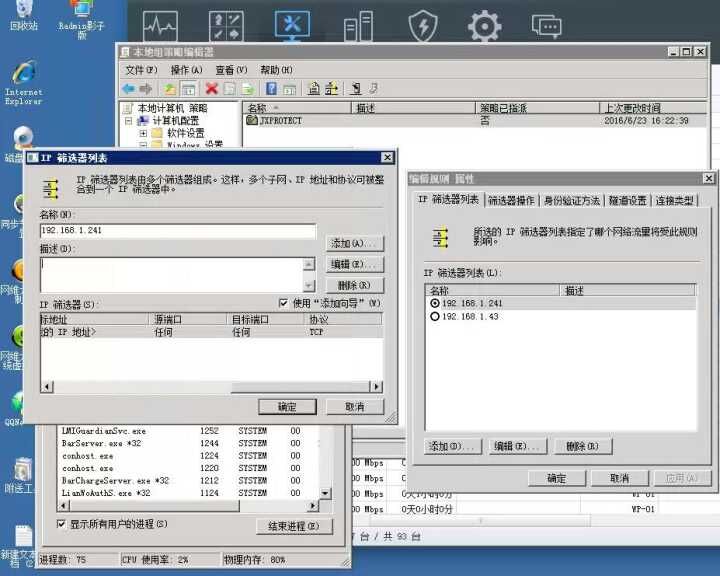Open the 操作(A) menu
The image size is (720, 576).
pyautogui.click(x=186, y=70)
